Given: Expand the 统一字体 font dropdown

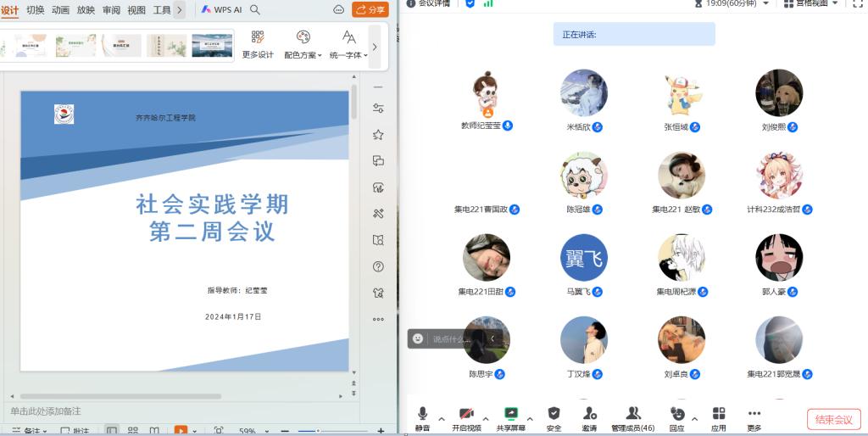Looking at the screenshot, I should tap(348, 44).
